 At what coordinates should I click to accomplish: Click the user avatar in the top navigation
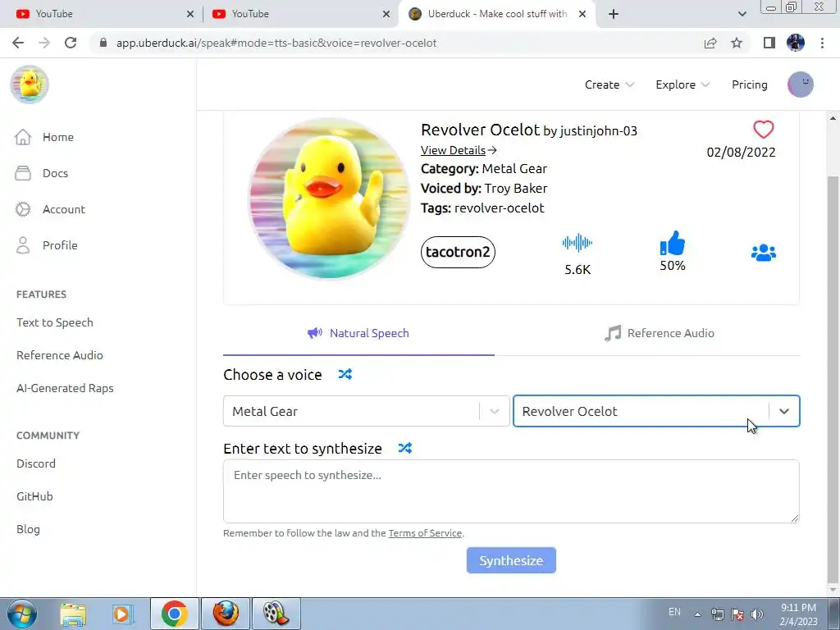[801, 84]
